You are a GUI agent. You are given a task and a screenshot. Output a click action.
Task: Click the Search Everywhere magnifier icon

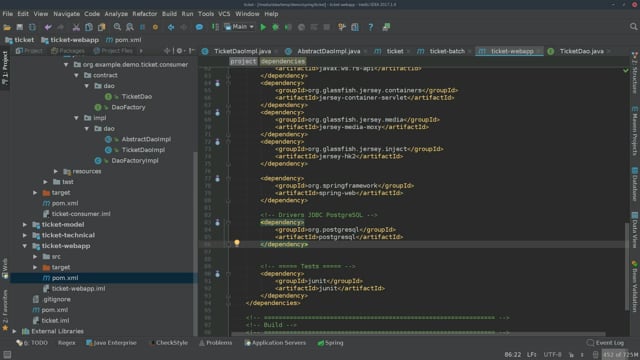click(633, 27)
